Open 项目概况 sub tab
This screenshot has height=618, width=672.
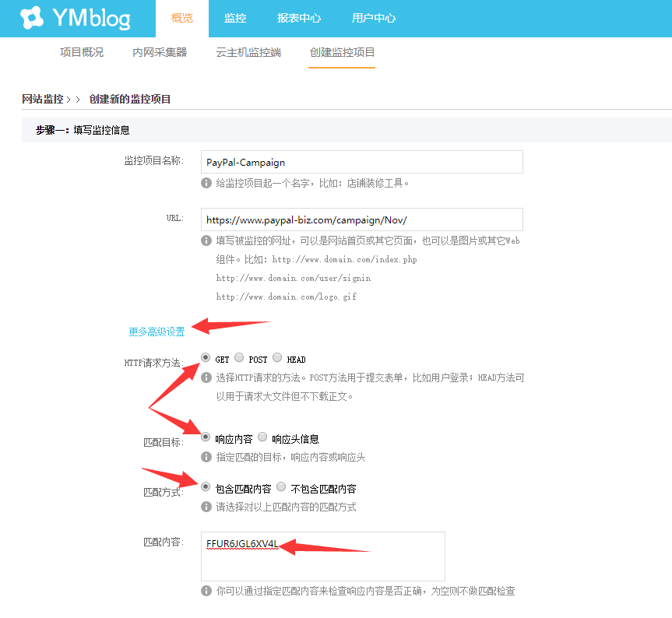[x=82, y=52]
